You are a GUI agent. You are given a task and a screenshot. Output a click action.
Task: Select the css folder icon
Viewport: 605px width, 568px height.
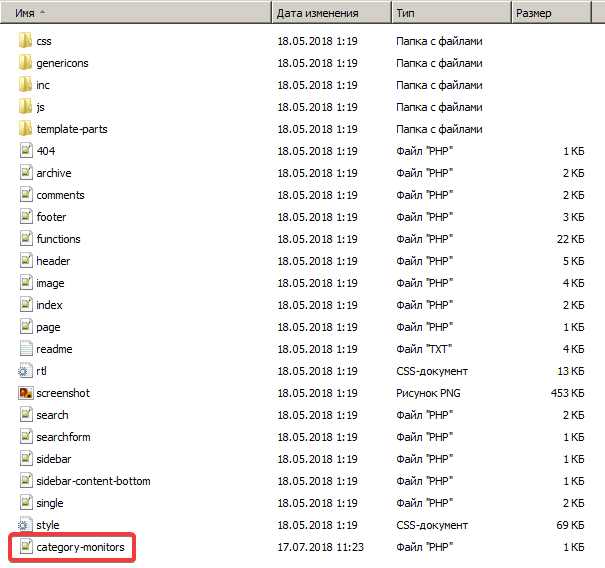click(25, 41)
